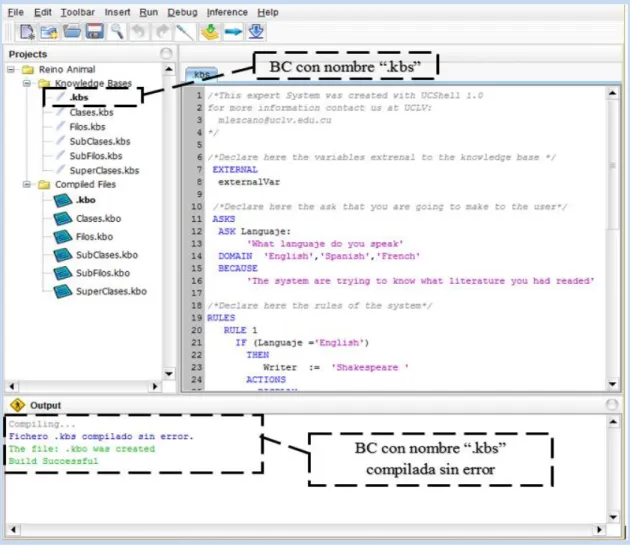Click the Undo arrow icon
The height and width of the screenshot is (550, 630).
(139, 31)
